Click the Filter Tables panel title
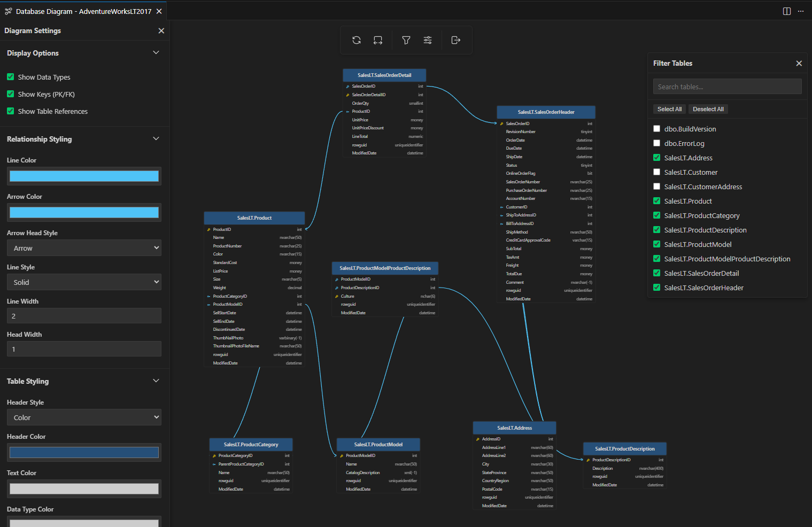The image size is (812, 527). coord(672,63)
